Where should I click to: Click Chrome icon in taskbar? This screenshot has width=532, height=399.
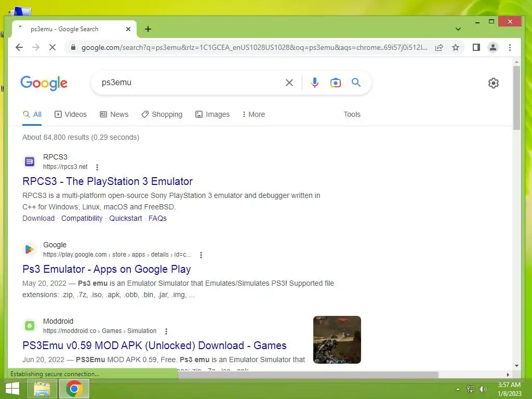click(74, 389)
